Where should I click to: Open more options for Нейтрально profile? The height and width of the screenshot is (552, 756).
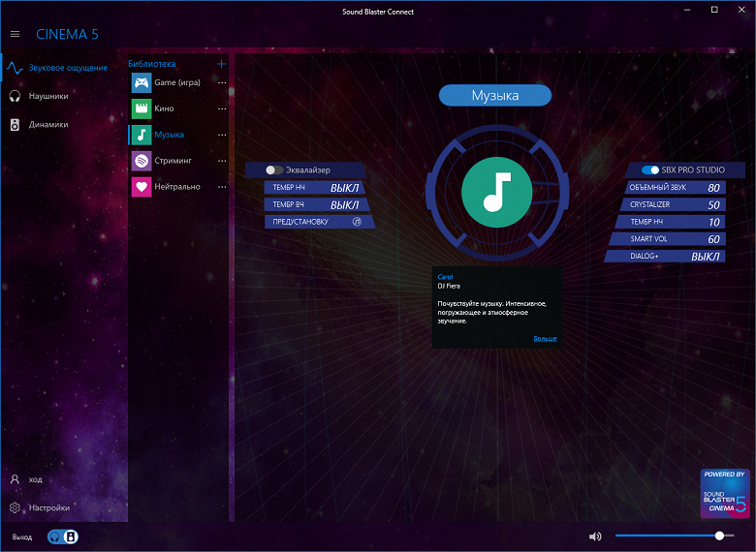[x=222, y=187]
